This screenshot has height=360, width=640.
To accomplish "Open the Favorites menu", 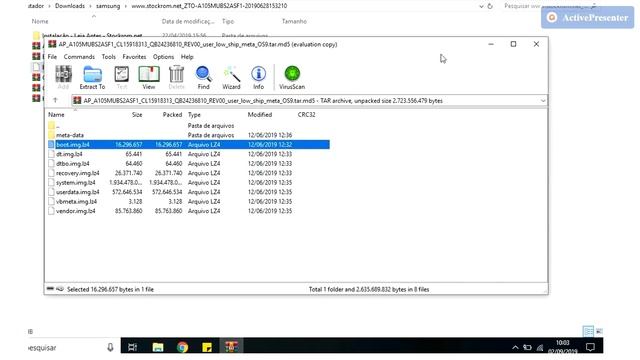I will (134, 57).
